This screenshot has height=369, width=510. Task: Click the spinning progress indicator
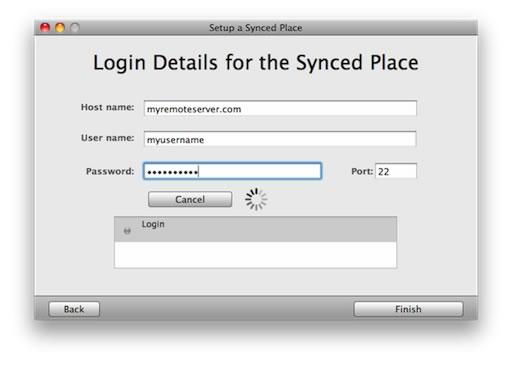pos(256,199)
